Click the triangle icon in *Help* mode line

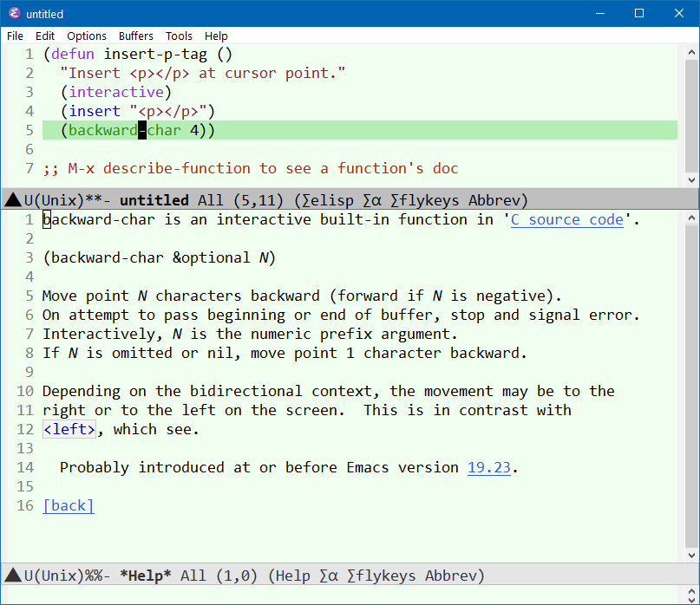[x=13, y=576]
